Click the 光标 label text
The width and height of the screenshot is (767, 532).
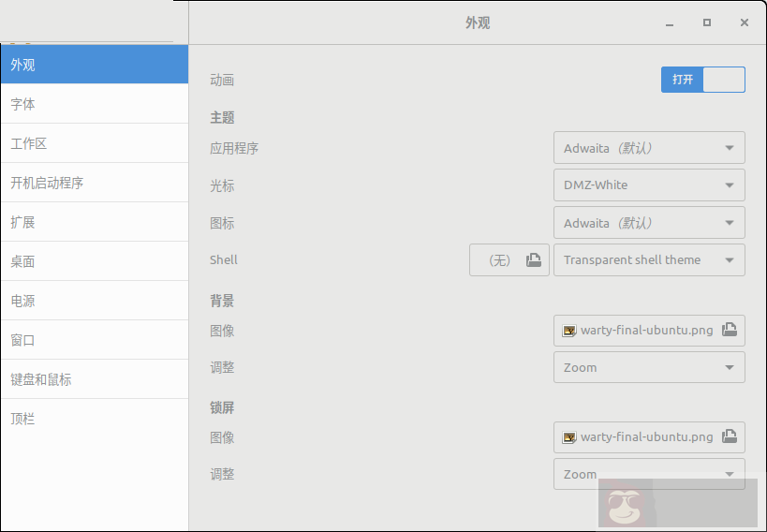pos(222,185)
